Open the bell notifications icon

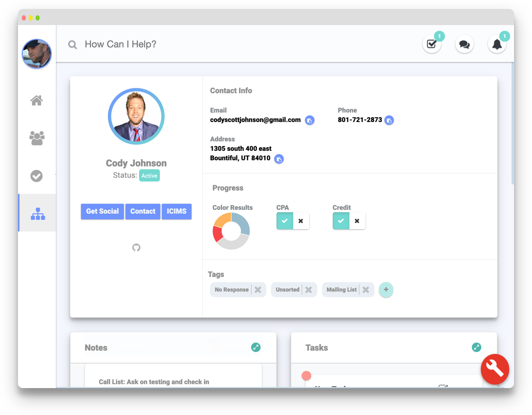(497, 44)
